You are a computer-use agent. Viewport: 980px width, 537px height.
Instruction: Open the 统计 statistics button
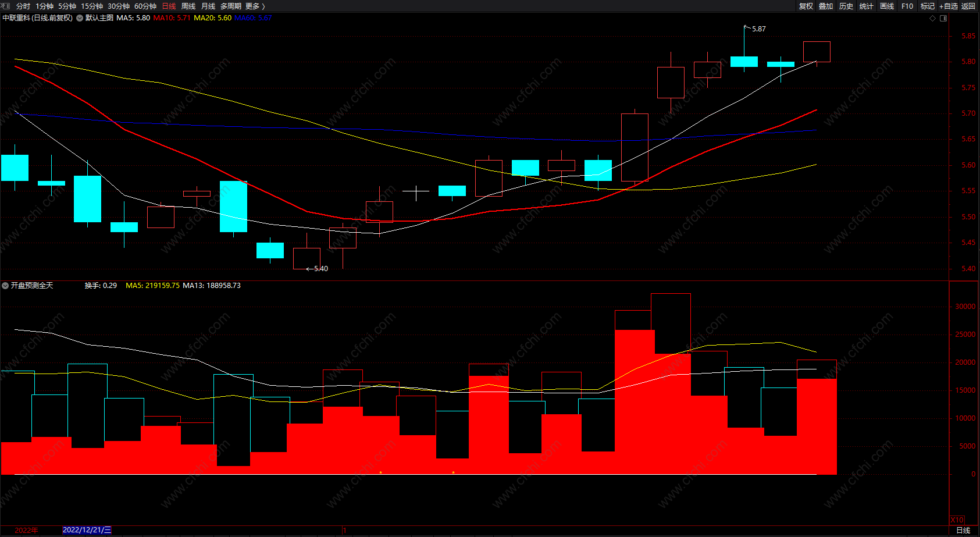point(867,6)
